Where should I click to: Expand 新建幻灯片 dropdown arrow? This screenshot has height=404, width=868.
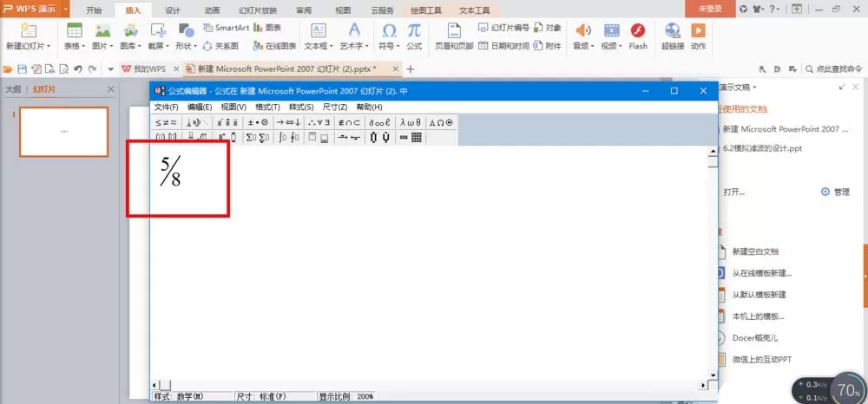[49, 47]
